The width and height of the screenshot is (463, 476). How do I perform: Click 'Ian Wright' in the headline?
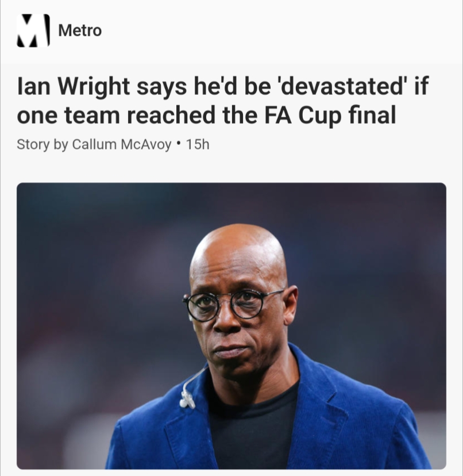[x=74, y=87]
